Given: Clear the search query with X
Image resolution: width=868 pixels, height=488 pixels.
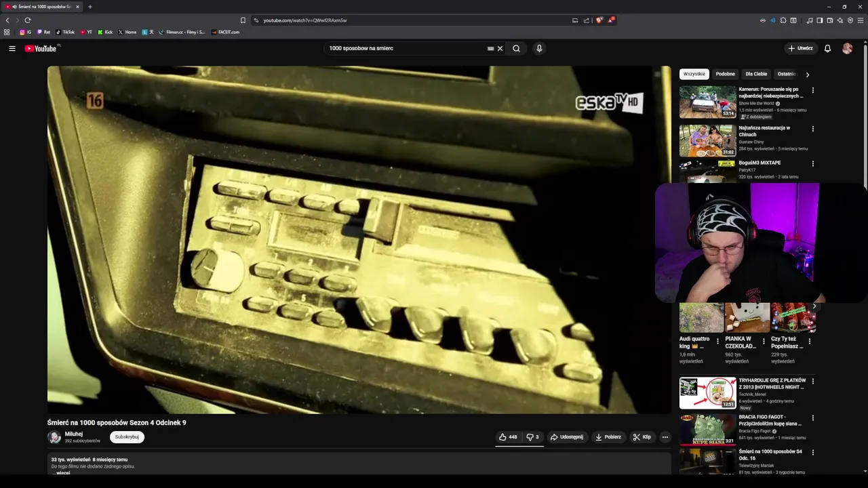Looking at the screenshot, I should [500, 48].
